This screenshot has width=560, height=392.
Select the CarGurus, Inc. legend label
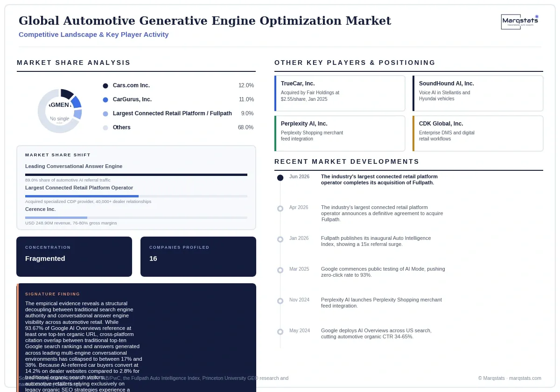point(132,99)
